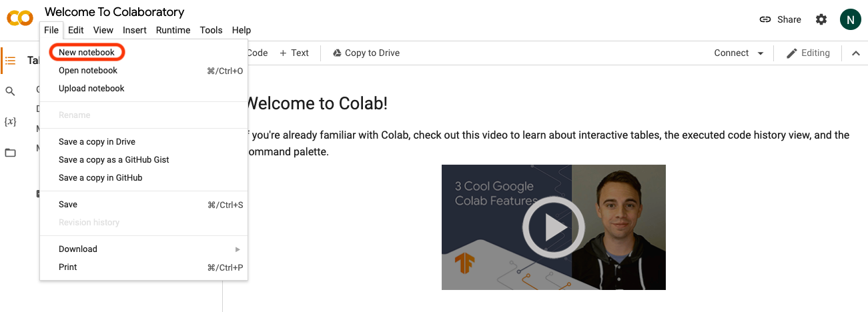Click the Colab logo icon

point(19,18)
